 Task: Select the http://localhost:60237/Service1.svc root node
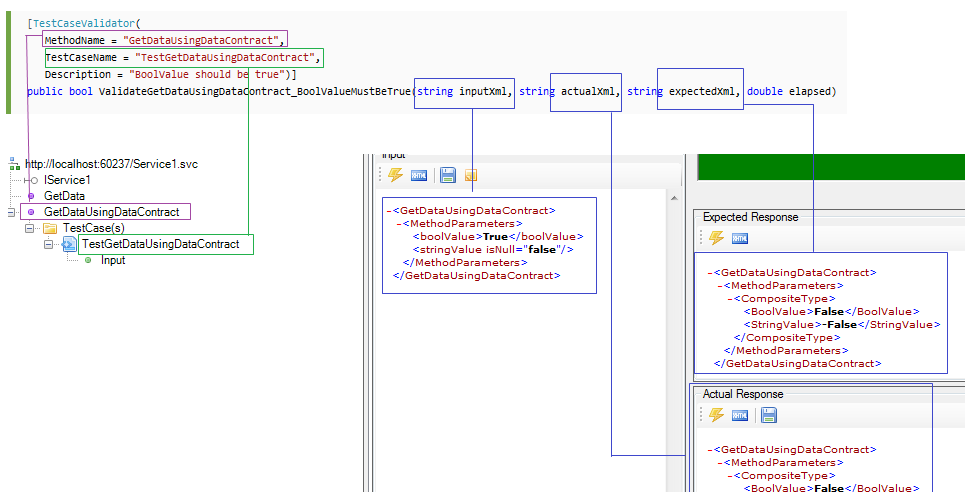111,164
